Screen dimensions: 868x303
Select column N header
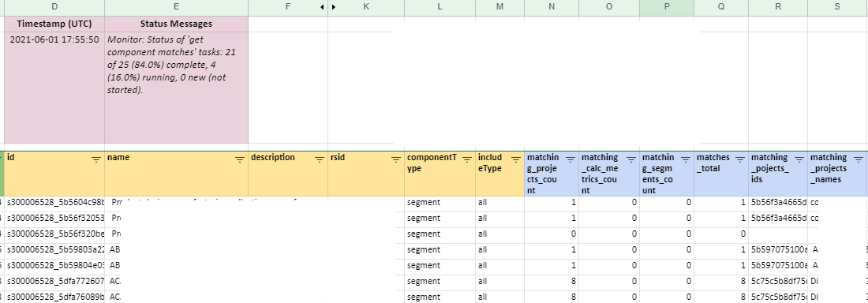click(x=552, y=7)
